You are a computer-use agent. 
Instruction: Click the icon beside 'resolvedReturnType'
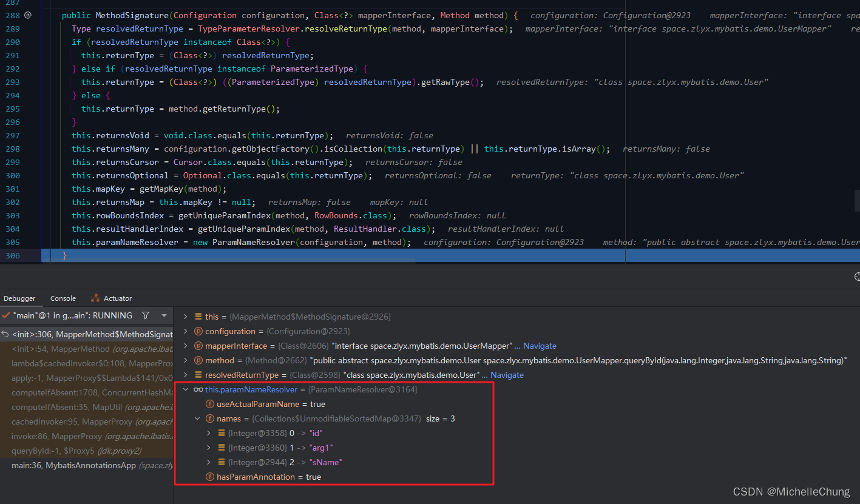point(198,375)
